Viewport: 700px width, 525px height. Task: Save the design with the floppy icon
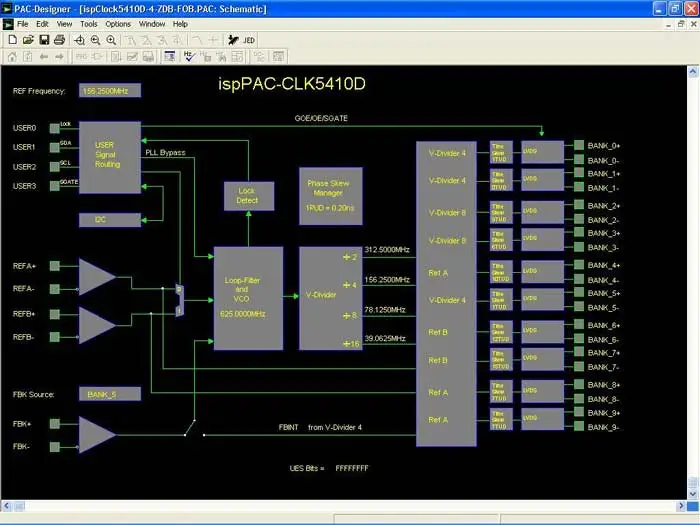coord(43,40)
